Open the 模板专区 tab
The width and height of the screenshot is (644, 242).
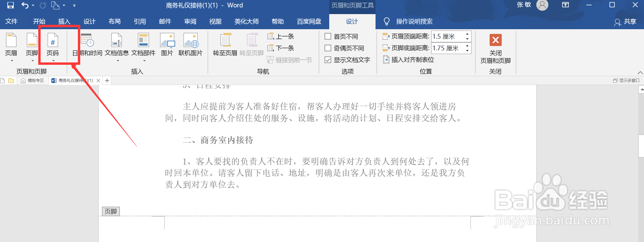(x=33, y=81)
